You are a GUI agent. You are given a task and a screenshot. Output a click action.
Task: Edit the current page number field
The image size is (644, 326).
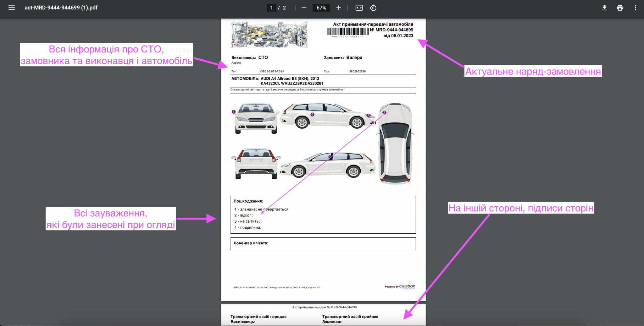(271, 8)
